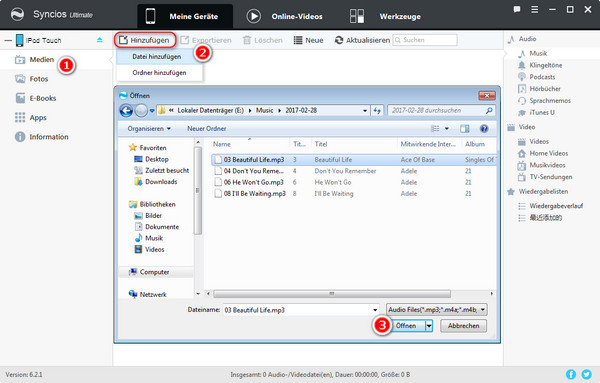Toggle the preview pane icon
Screen dimensions: 600x383
tap(465, 129)
